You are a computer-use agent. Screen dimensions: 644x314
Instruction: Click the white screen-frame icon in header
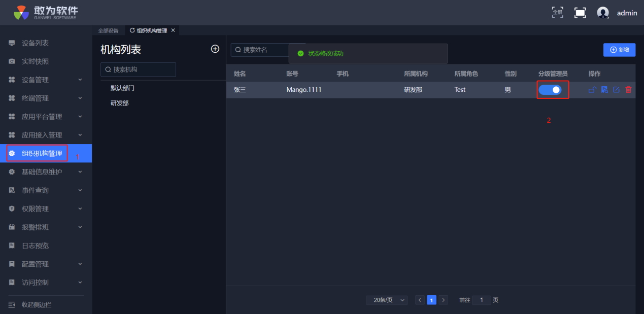pos(580,13)
